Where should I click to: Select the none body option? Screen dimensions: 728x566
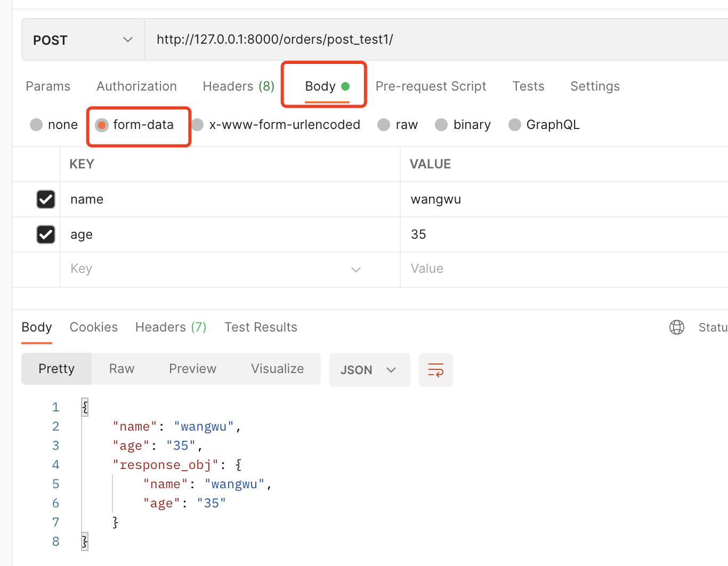click(x=36, y=124)
